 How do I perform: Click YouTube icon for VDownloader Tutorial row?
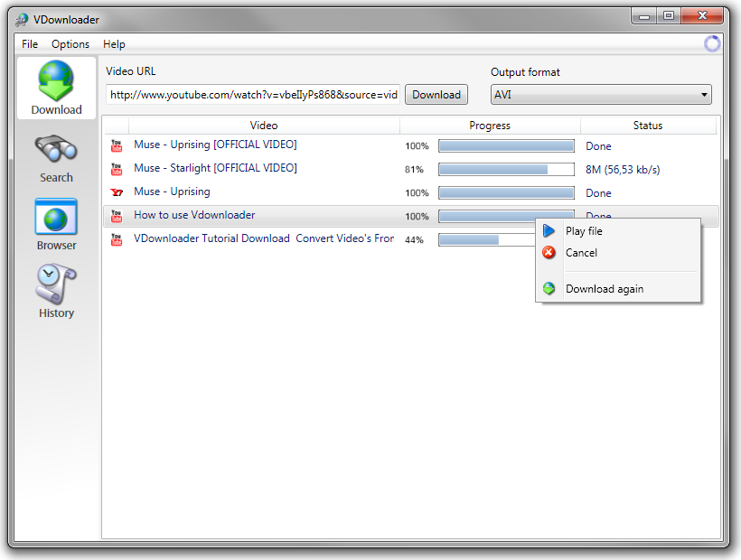pyautogui.click(x=117, y=239)
